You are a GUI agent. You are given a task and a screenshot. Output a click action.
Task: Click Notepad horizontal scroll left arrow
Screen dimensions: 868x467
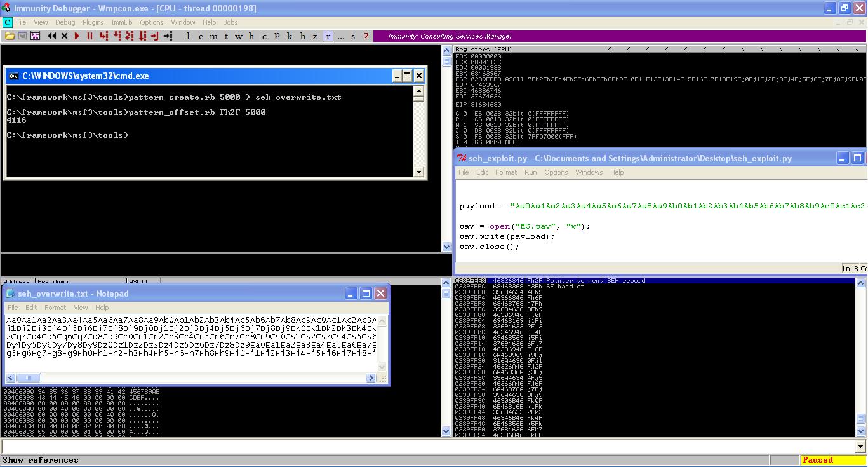[11, 377]
